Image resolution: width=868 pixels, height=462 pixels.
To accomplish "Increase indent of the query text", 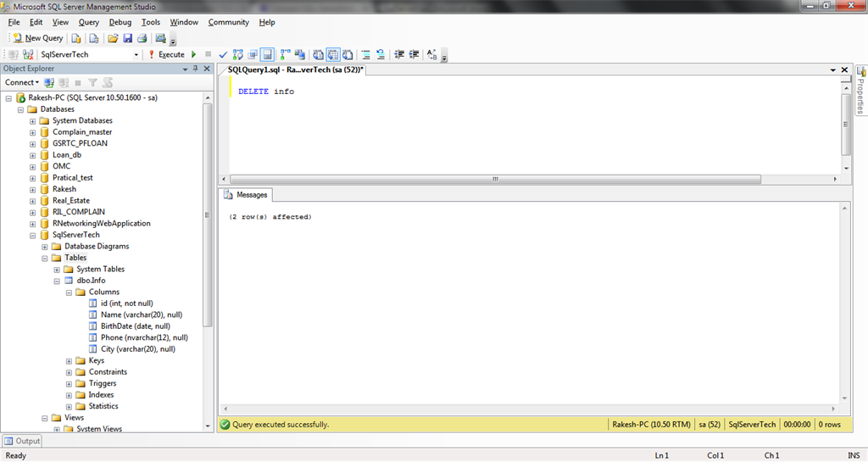I will [414, 54].
